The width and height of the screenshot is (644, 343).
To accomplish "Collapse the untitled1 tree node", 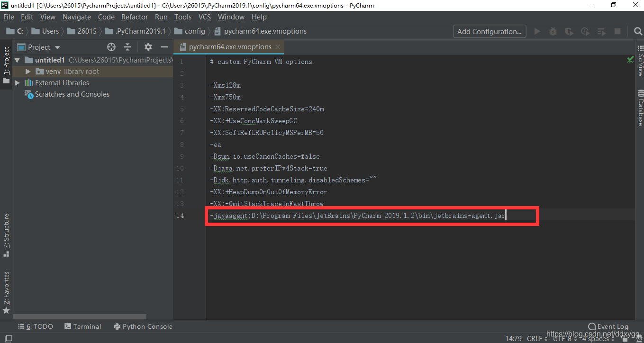I will coord(18,60).
